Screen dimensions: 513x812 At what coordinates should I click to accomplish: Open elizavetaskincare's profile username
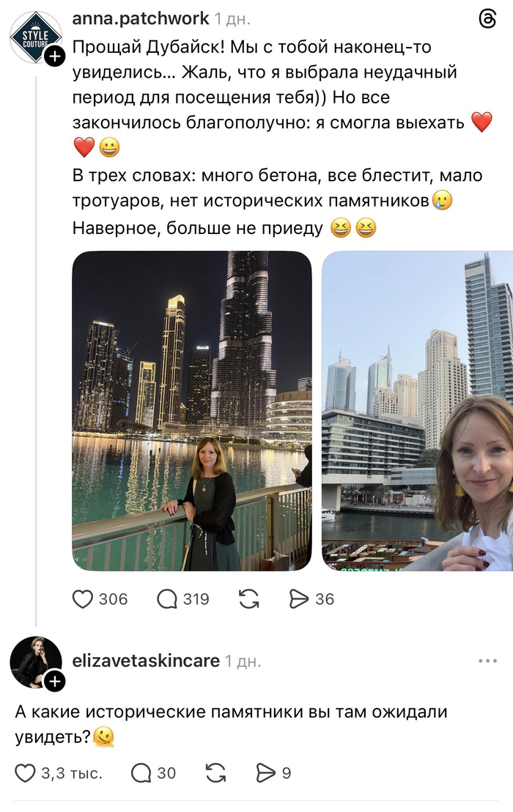(x=146, y=660)
